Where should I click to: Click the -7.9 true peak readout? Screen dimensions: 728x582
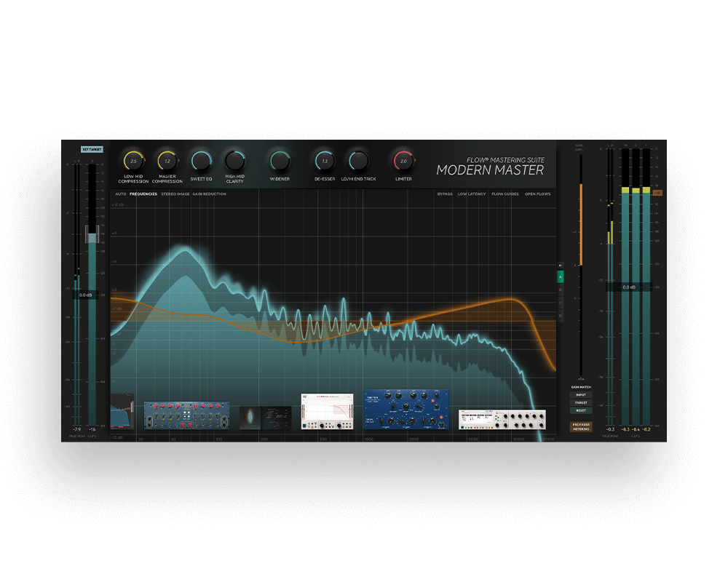77,430
